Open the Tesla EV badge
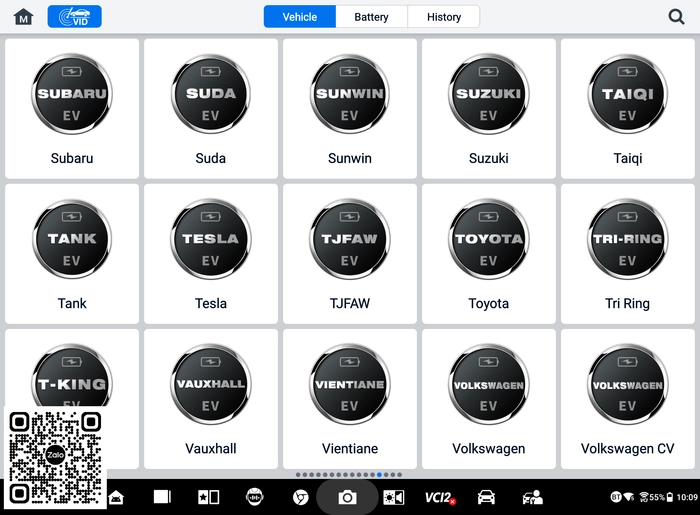Image resolution: width=700 pixels, height=515 pixels. [211, 239]
